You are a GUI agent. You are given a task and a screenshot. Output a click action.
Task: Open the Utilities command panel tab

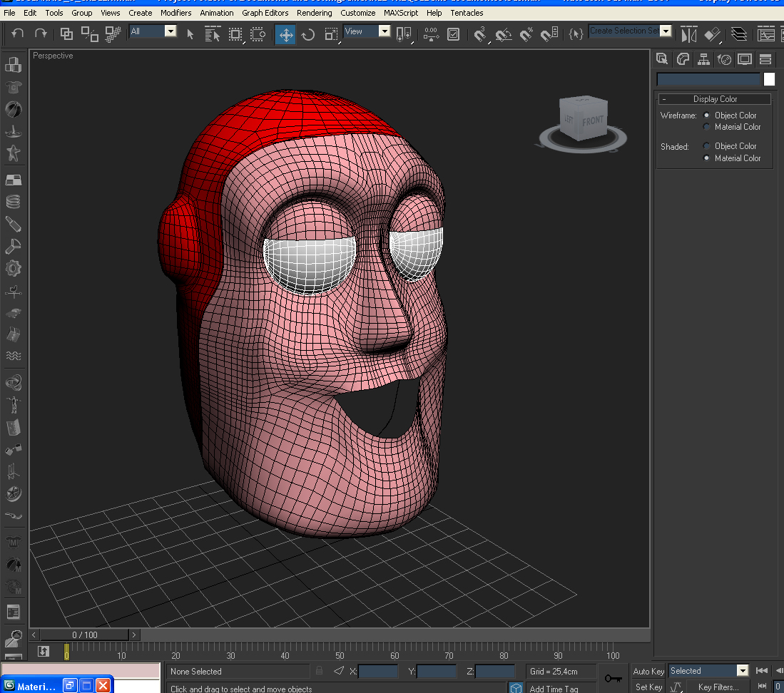pos(765,59)
